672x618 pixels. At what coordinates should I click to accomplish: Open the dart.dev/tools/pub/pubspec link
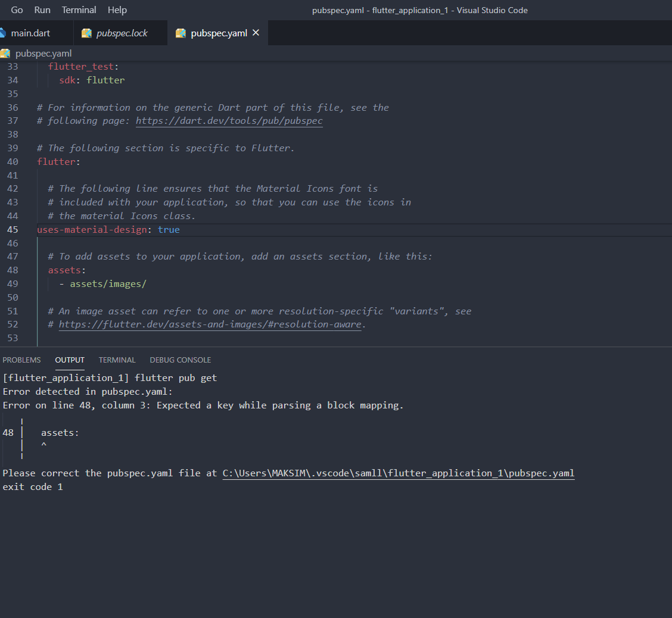pyautogui.click(x=229, y=121)
